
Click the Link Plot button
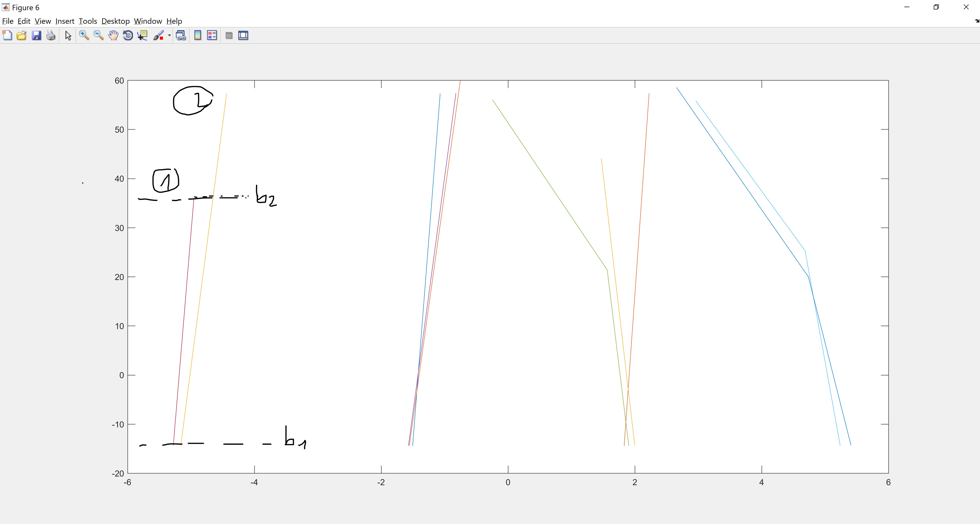(x=181, y=35)
